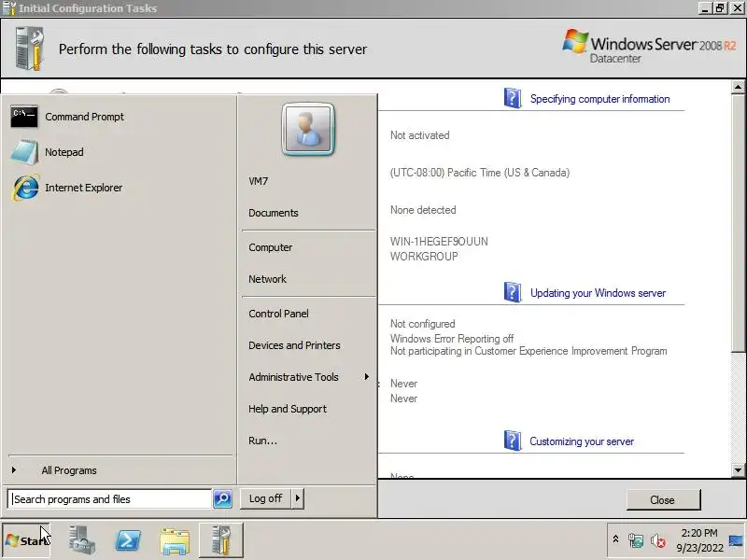The height and width of the screenshot is (560, 747).
Task: Click help icon beside Specifying computer information
Action: tap(512, 98)
